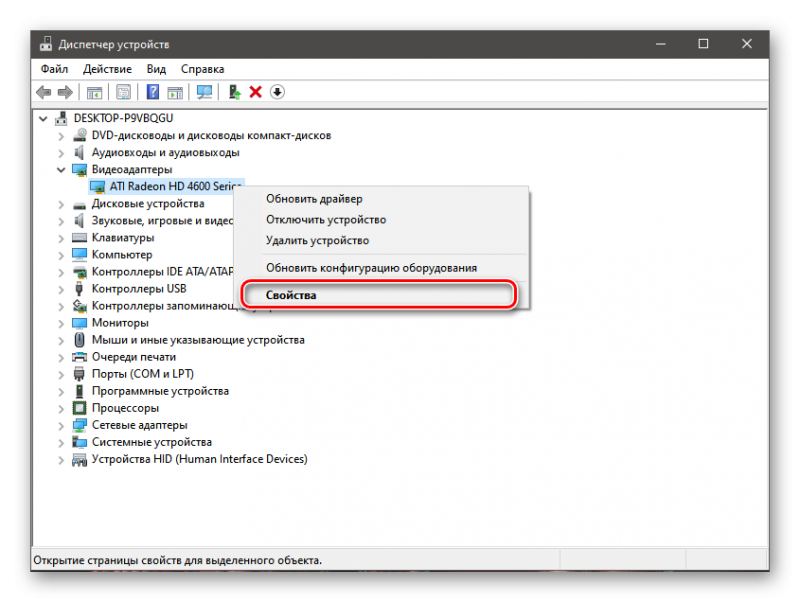Click the Очереди печати printer icon
Image resolution: width=800 pixels, height=602 pixels.
pyautogui.click(x=80, y=357)
